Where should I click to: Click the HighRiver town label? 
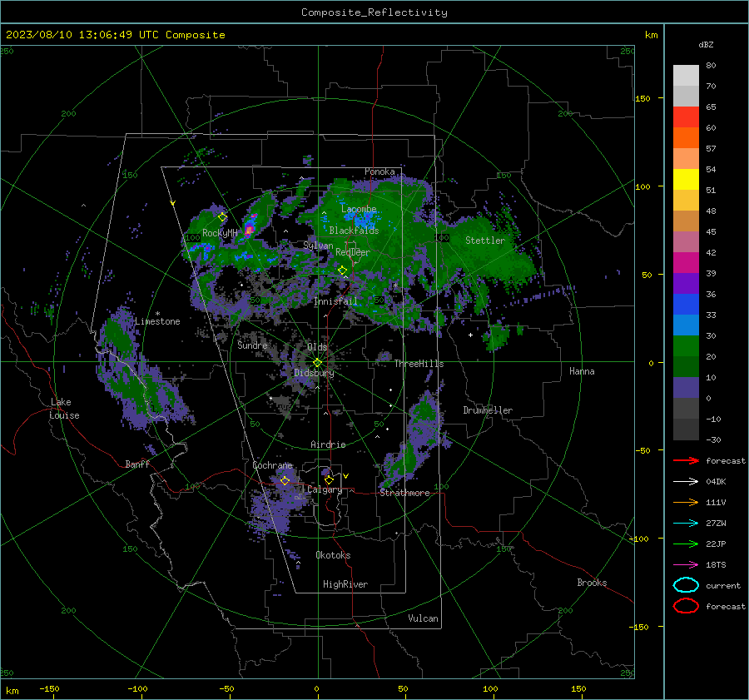tap(345, 584)
